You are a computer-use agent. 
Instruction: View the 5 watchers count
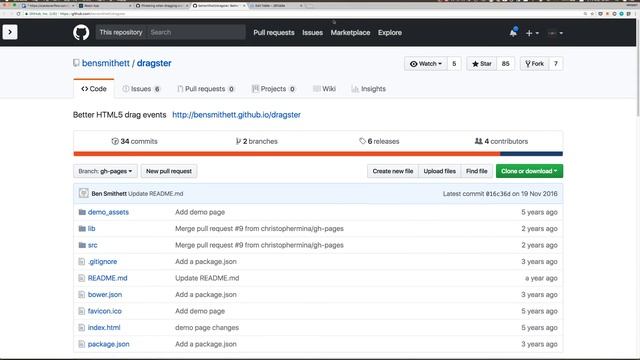[454, 64]
